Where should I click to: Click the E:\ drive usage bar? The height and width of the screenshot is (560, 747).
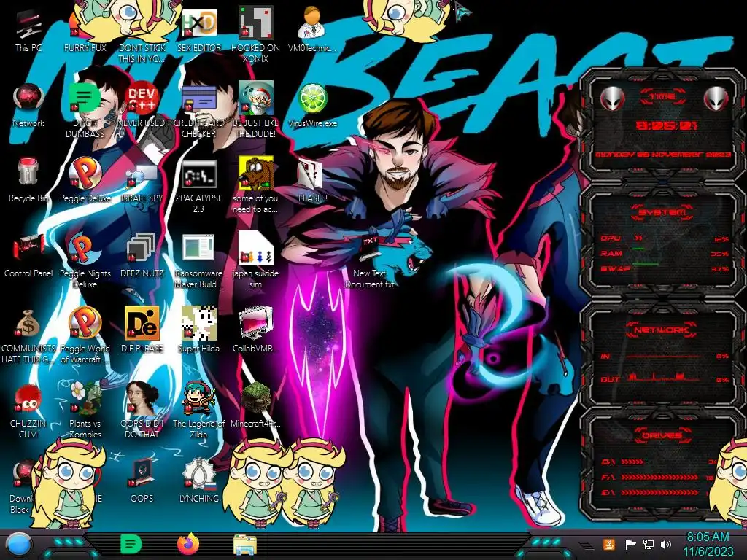click(659, 492)
